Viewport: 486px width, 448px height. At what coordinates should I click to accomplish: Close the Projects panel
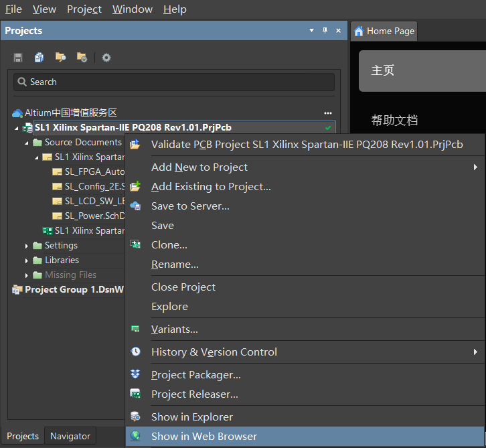point(339,30)
